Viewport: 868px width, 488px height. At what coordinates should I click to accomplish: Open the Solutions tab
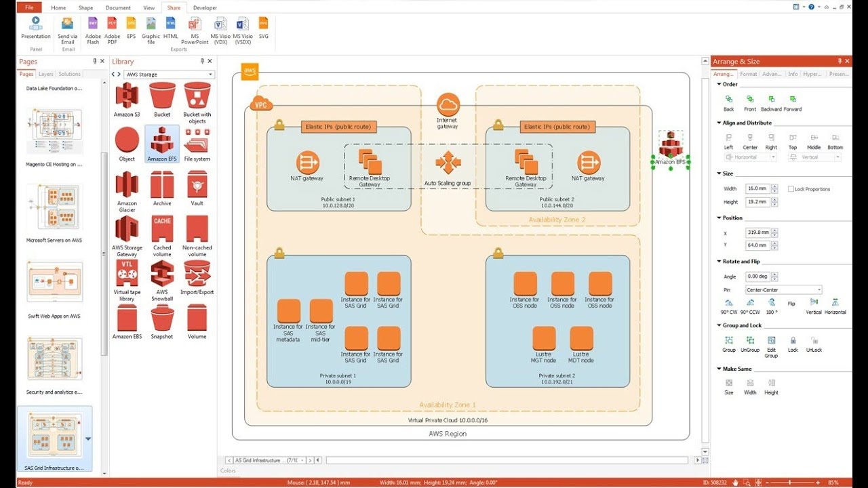[70, 74]
